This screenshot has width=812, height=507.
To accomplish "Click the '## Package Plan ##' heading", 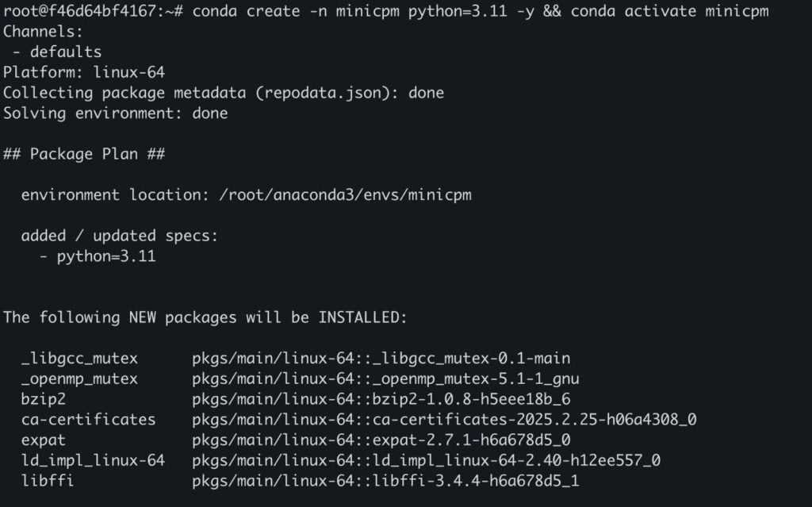I will coord(84,154).
